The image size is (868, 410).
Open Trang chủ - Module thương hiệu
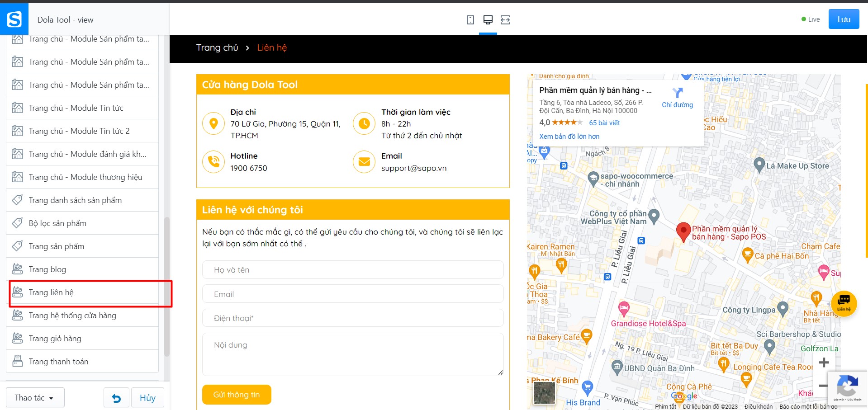point(82,177)
